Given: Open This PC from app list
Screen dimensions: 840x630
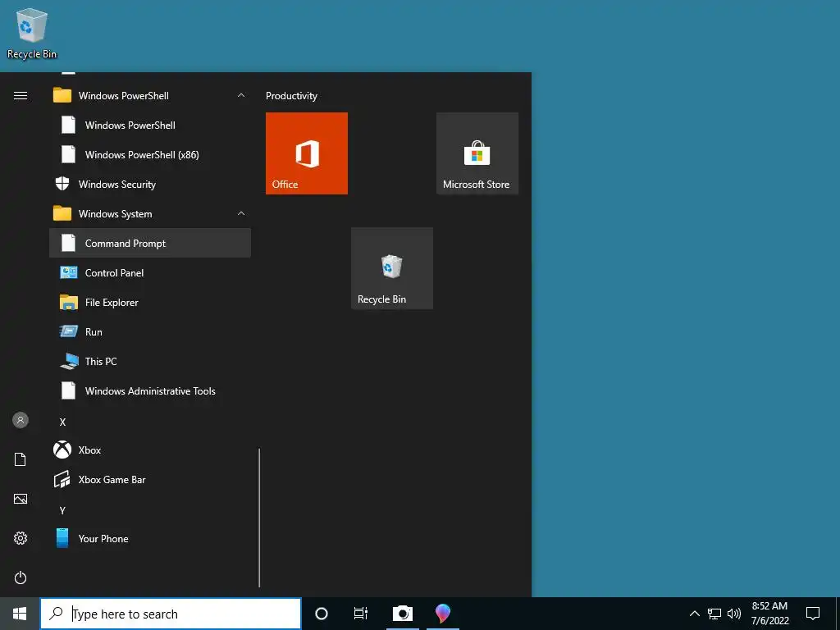Looking at the screenshot, I should (x=150, y=361).
